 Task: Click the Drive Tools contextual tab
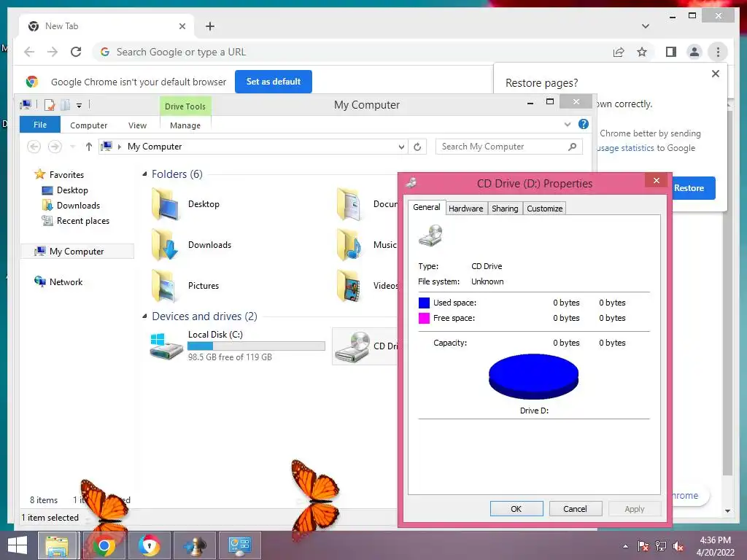(x=185, y=106)
